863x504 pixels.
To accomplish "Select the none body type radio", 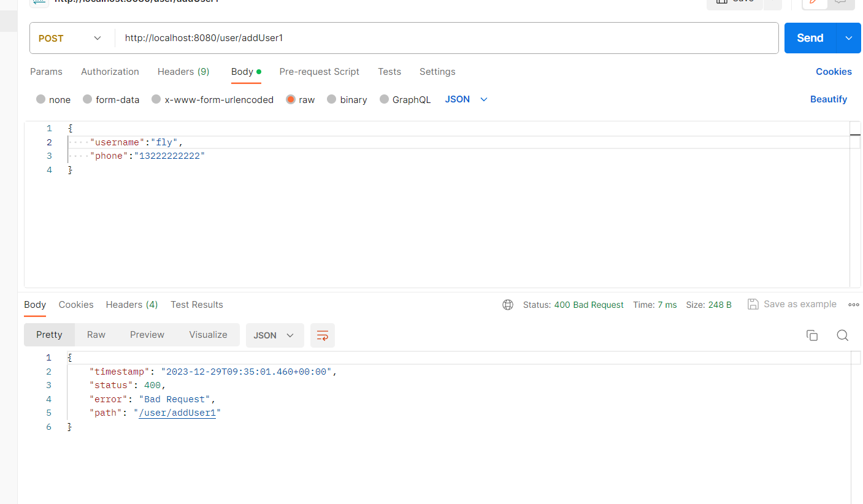I will [x=41, y=99].
